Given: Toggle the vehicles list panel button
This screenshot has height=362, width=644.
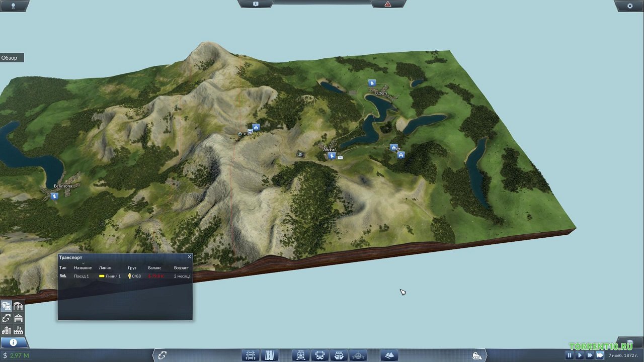Looking at the screenshot, I should pos(6,306).
